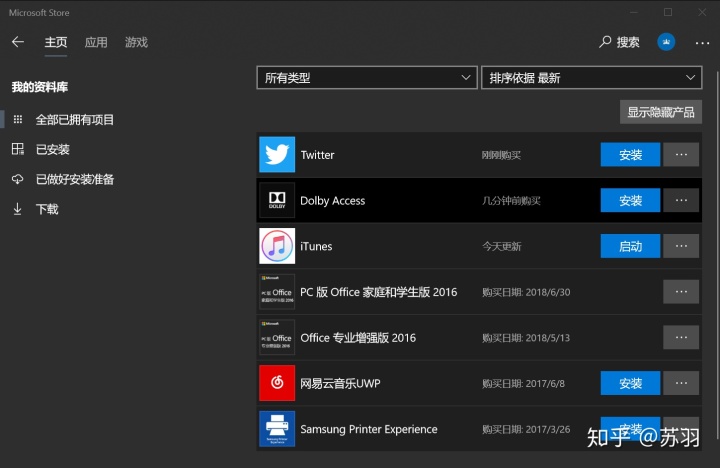Click the iTunes app name
This screenshot has height=468, width=720.
(316, 246)
